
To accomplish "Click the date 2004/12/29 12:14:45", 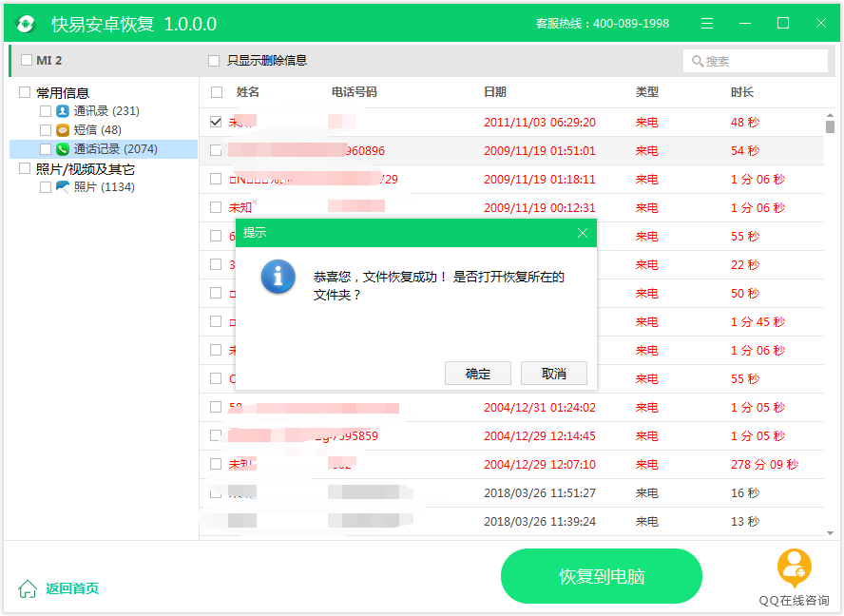I will pyautogui.click(x=539, y=436).
